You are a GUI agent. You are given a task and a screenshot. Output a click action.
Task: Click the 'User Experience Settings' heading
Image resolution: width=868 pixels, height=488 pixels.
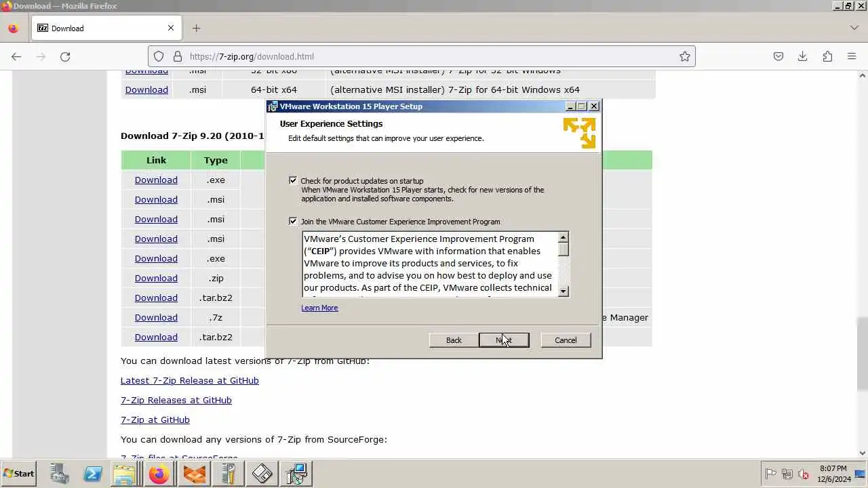331,123
